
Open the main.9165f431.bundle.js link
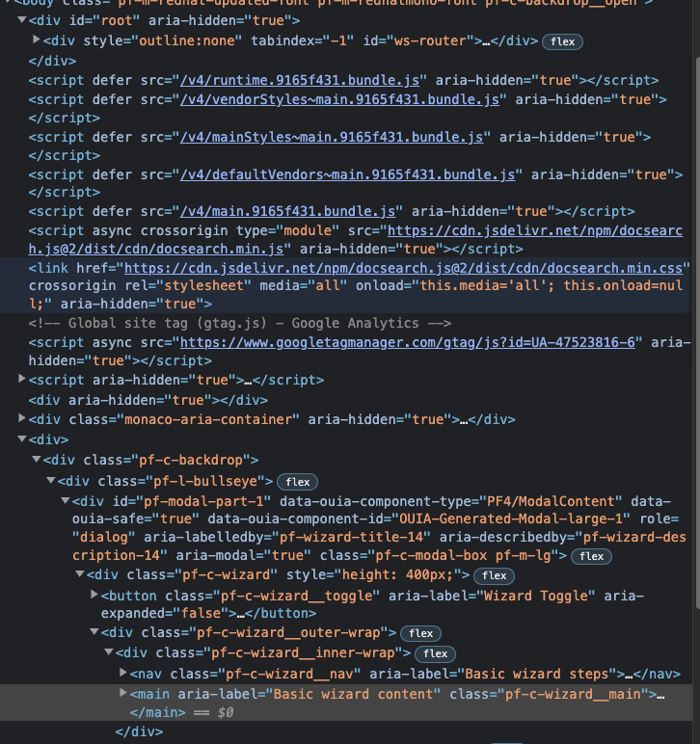pos(288,211)
